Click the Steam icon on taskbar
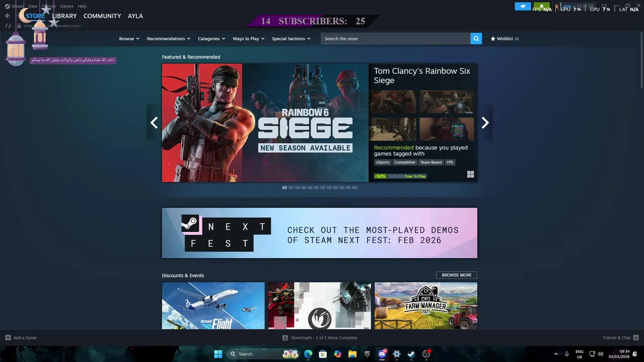 click(x=411, y=354)
